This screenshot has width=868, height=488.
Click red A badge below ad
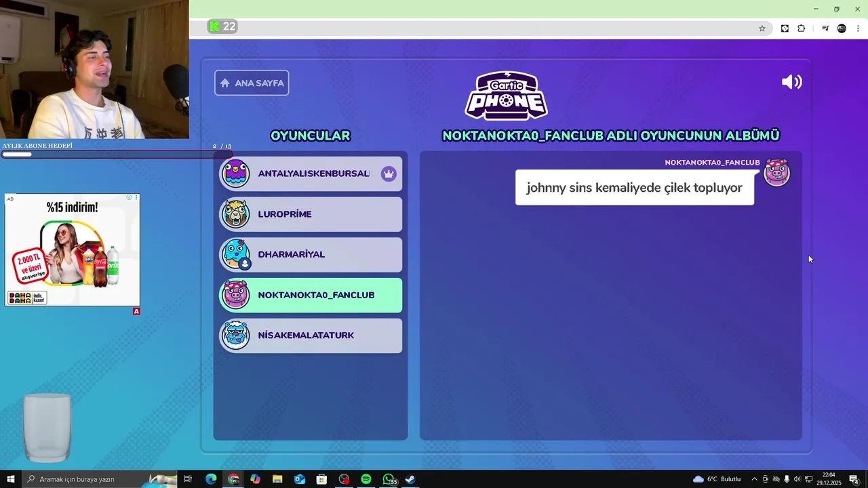(136, 311)
